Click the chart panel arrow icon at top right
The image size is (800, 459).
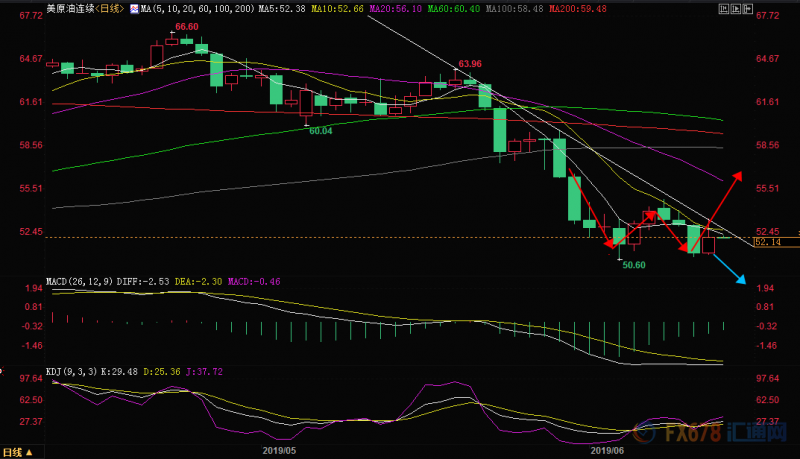click(747, 9)
